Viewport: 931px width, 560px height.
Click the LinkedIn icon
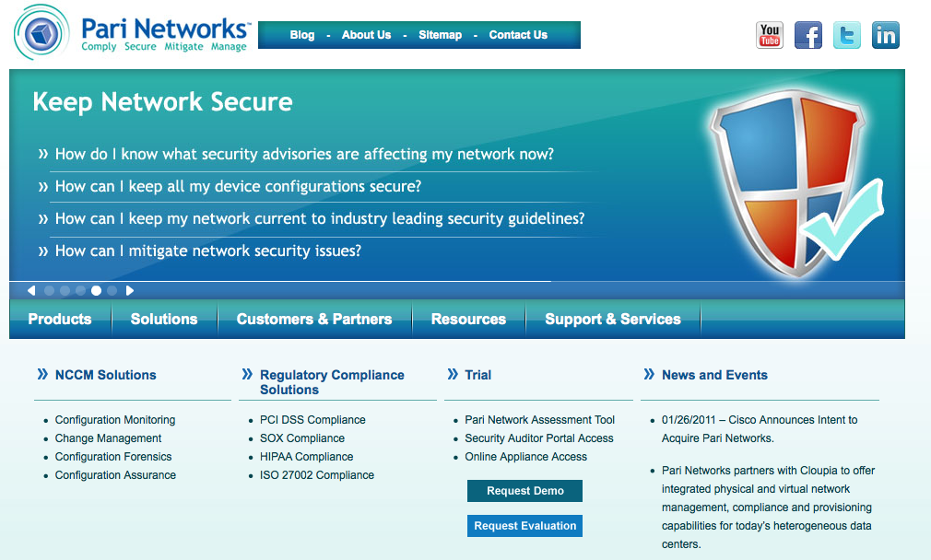[x=885, y=35]
